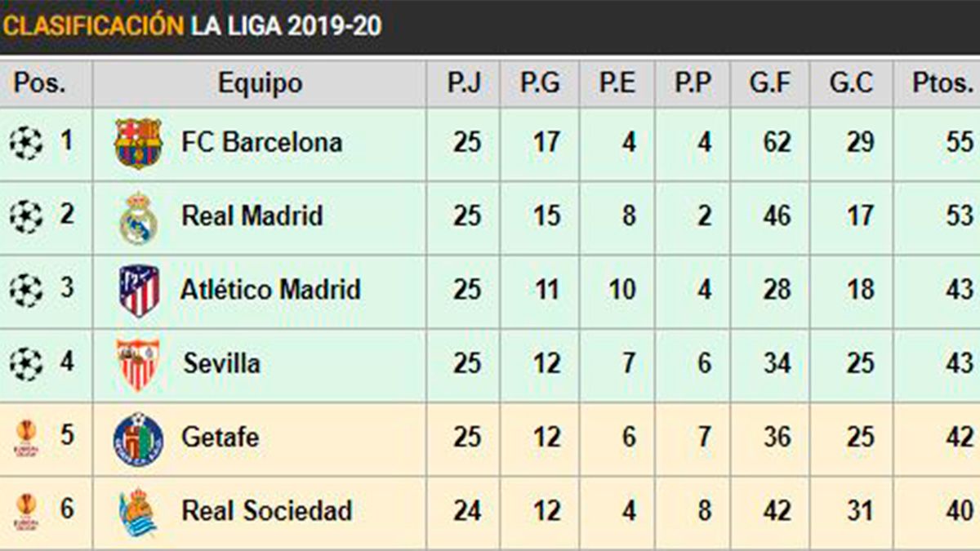This screenshot has height=551, width=980.
Task: Open the Real Sociedad team name
Action: pyautogui.click(x=267, y=511)
